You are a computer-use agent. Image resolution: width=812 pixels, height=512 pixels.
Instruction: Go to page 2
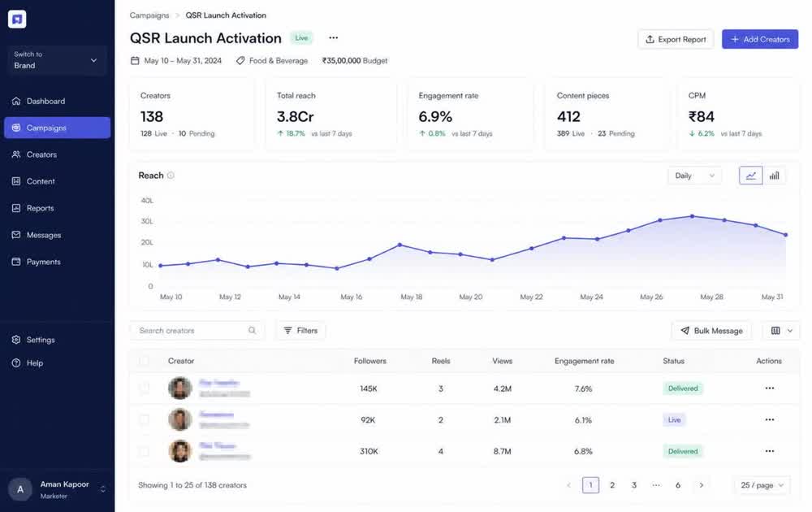[x=612, y=485]
